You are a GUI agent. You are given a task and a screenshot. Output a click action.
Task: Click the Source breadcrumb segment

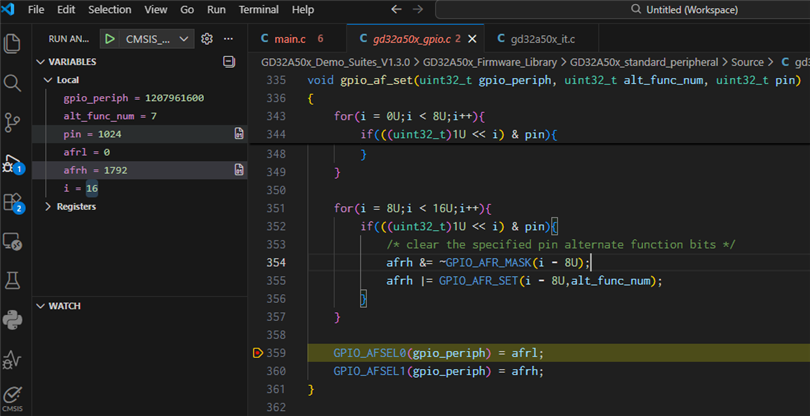point(747,62)
